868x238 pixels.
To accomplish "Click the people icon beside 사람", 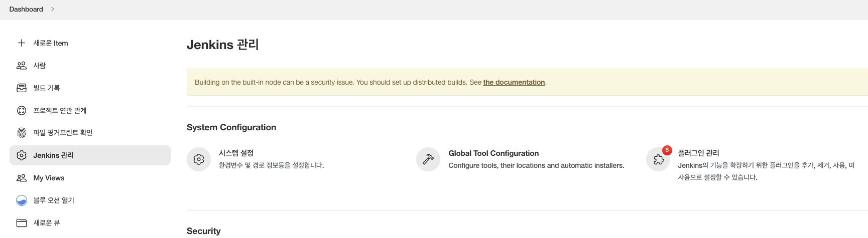I will click(x=22, y=66).
